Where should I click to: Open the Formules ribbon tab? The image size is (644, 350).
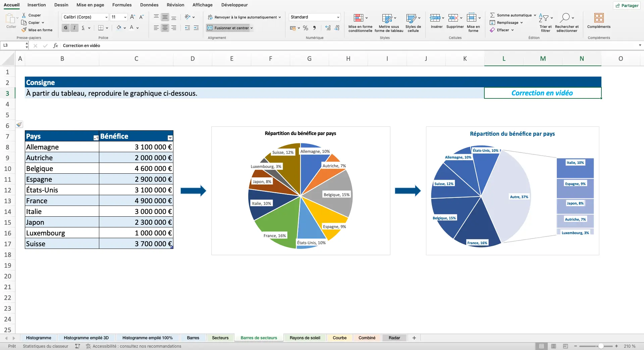(122, 5)
